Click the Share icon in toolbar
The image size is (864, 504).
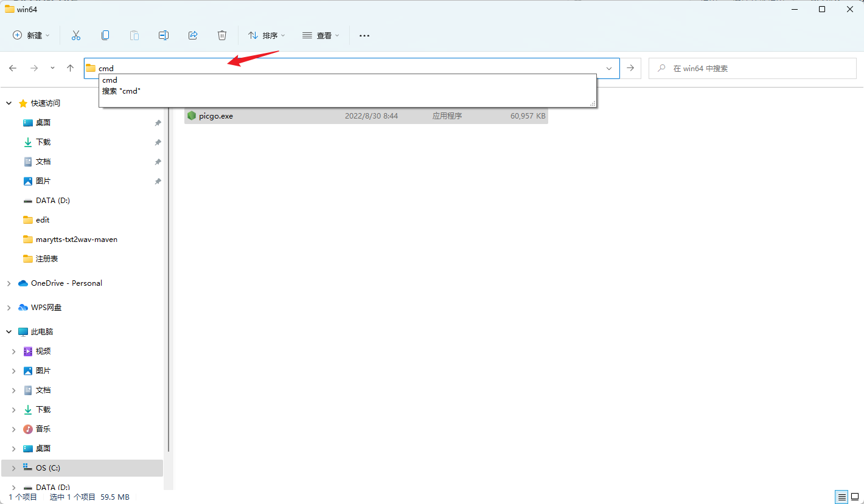193,35
